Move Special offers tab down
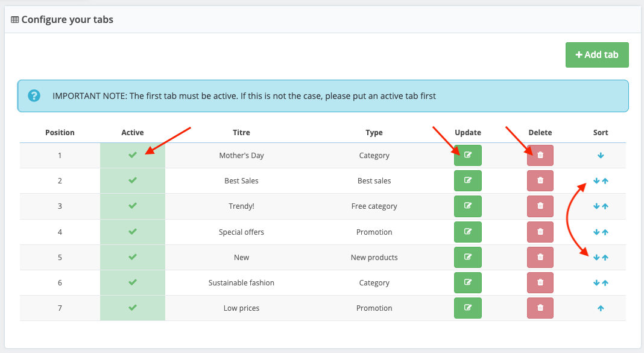 click(x=596, y=232)
